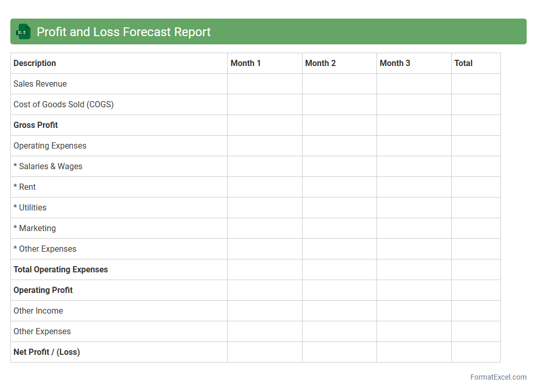
Task: Select the Gross Profit row label
Action: 36,125
